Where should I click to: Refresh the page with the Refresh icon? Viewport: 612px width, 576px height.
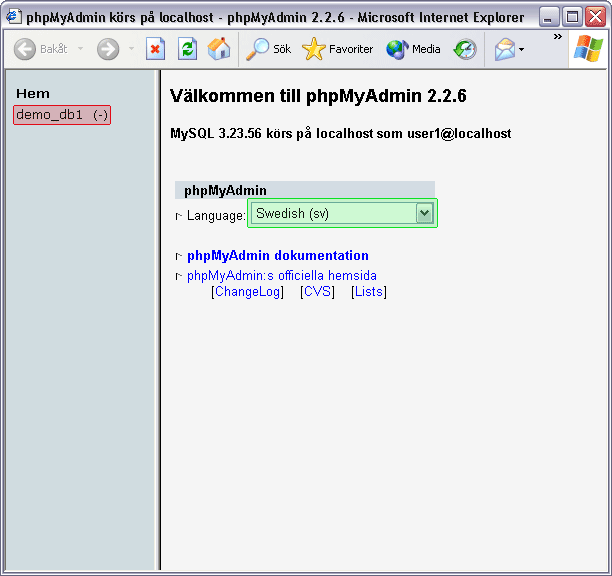click(187, 49)
